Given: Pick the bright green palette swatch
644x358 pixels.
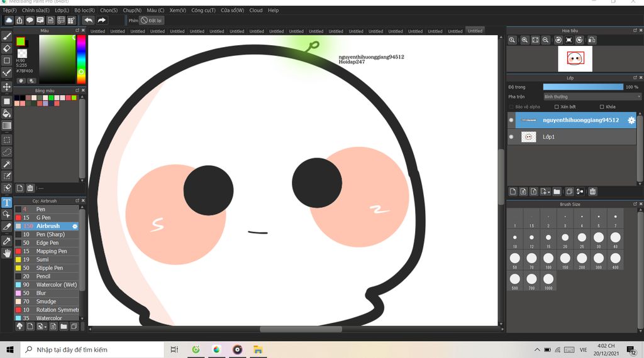Looking at the screenshot, I should pyautogui.click(x=51, y=97).
